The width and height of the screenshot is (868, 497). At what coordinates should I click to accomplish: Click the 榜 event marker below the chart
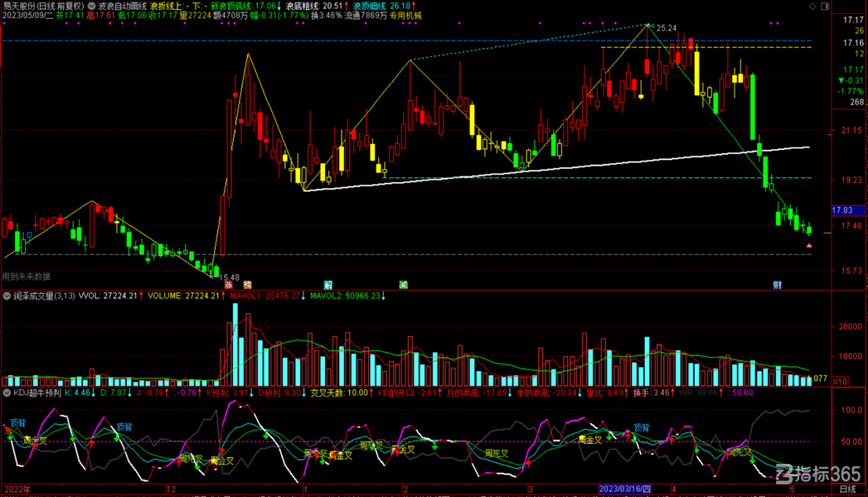click(x=247, y=285)
